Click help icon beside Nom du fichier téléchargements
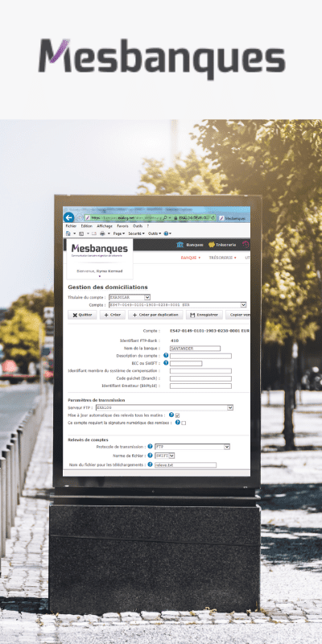 point(150,464)
